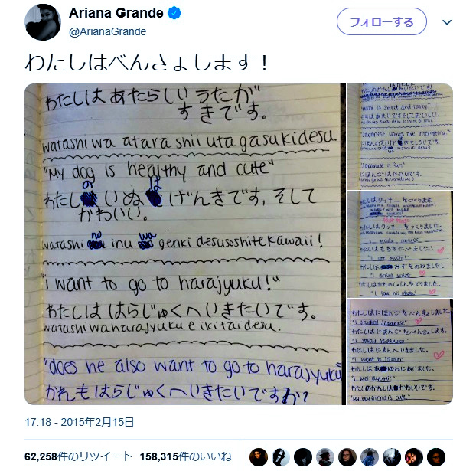Screen dimensions: 476x471
Task: Open the bottom-right notebook photo thumbnail
Action: (x=399, y=352)
